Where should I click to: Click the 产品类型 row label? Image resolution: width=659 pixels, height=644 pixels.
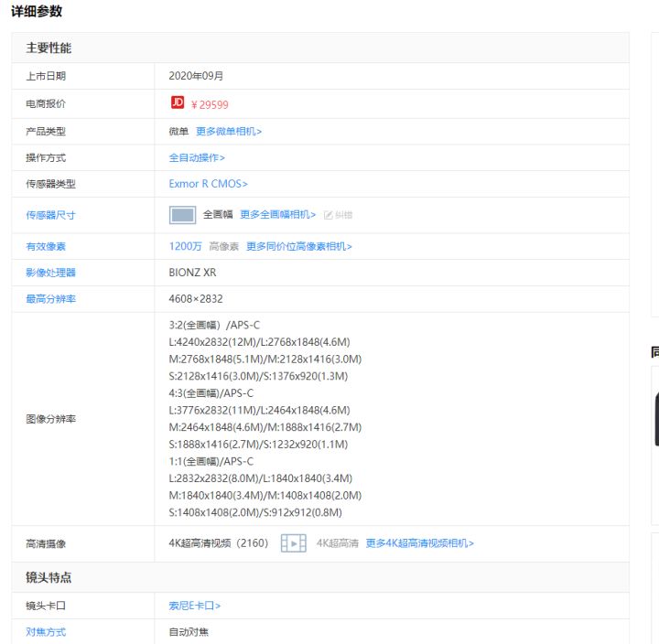[x=46, y=132]
